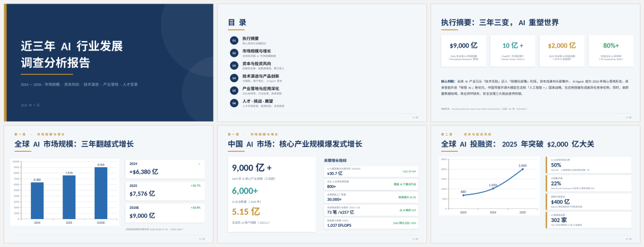
Task: Click the 73 笔 /¥257 亿 metric row
Action: [371, 211]
